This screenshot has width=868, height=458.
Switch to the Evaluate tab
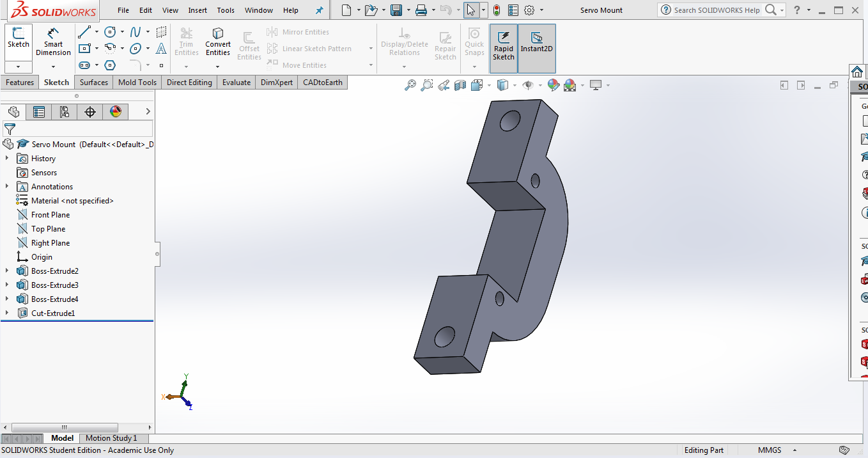[236, 83]
